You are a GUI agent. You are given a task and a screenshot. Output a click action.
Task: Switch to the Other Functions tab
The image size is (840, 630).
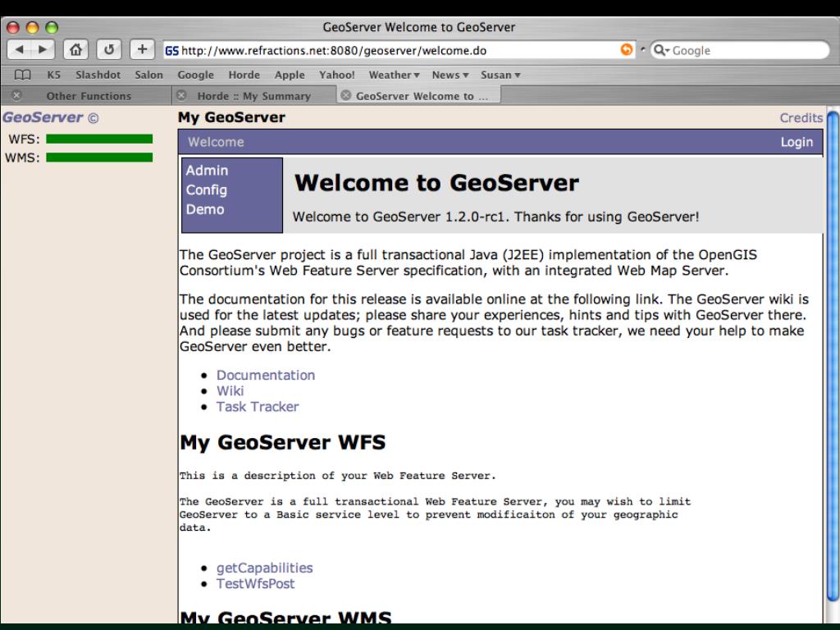click(x=89, y=96)
